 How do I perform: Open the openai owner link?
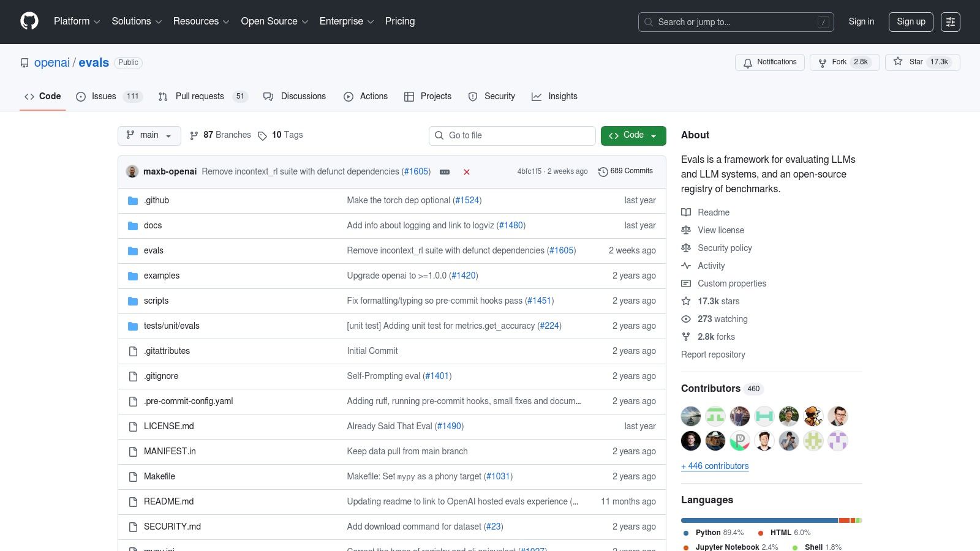point(52,62)
